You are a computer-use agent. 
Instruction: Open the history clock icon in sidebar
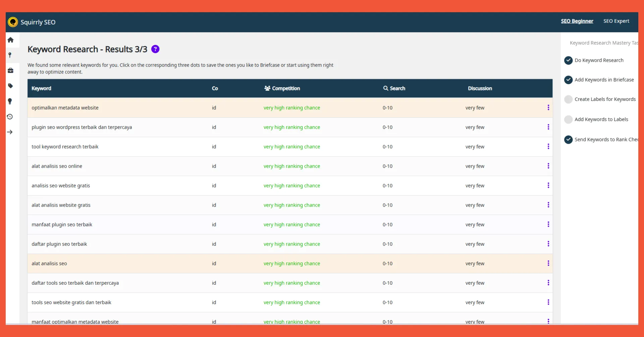10,117
